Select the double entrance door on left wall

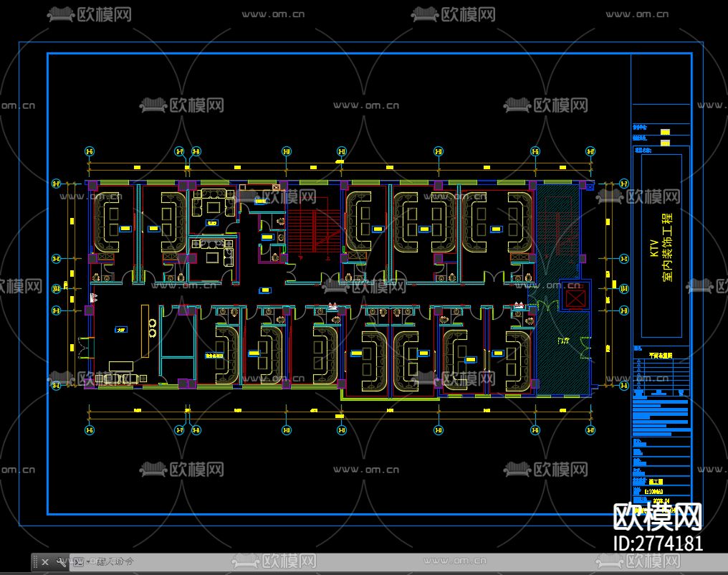click(x=85, y=348)
